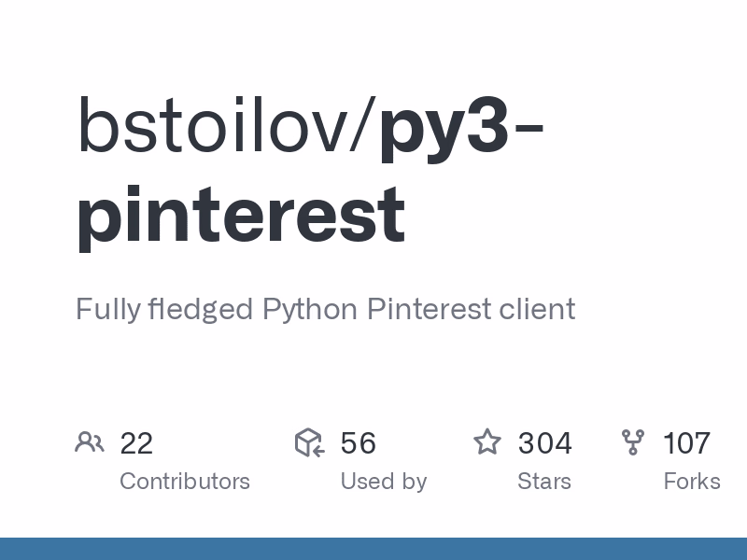
Task: Select the fork count 107
Action: point(687,443)
